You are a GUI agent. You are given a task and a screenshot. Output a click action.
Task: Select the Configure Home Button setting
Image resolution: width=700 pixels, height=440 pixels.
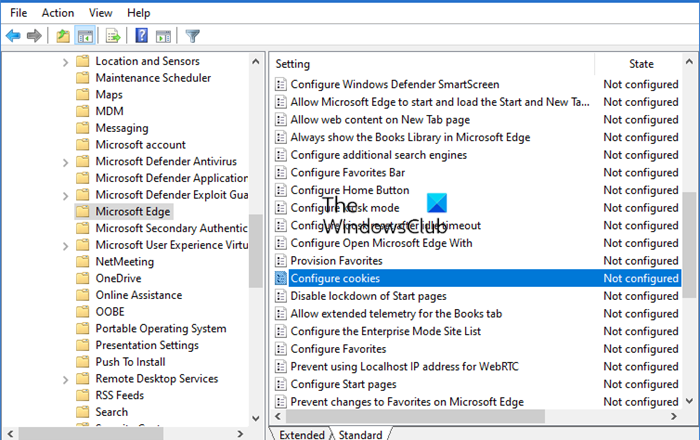click(x=350, y=191)
